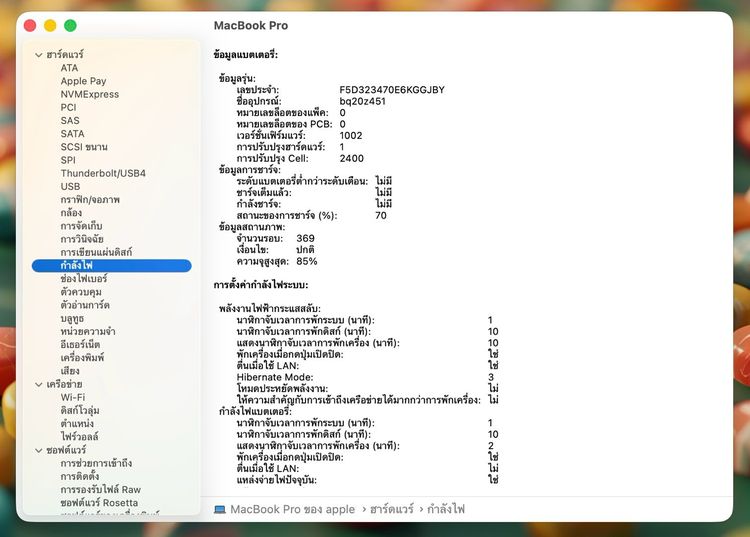Open เครื่องพิมพ์ sidebar item

click(x=82, y=358)
